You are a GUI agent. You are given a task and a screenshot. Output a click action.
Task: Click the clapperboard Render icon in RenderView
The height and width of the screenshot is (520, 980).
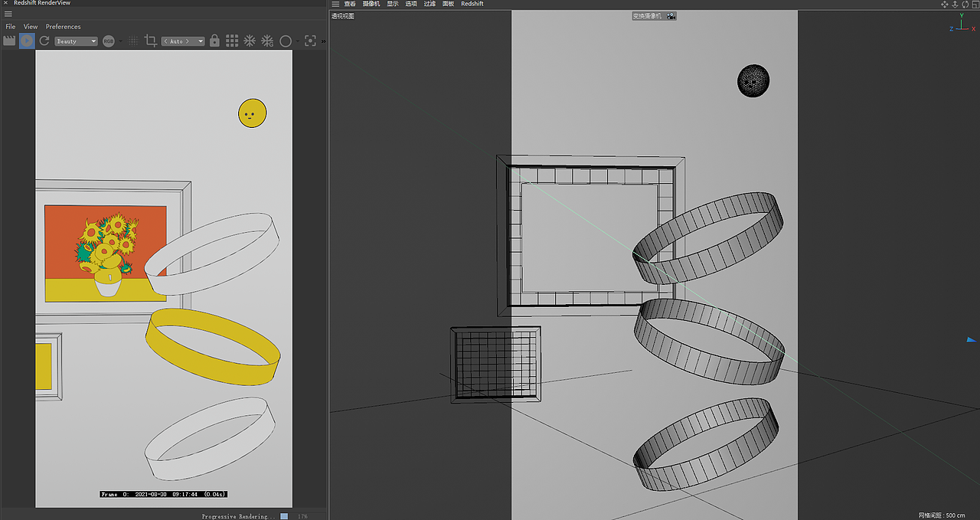[x=9, y=41]
